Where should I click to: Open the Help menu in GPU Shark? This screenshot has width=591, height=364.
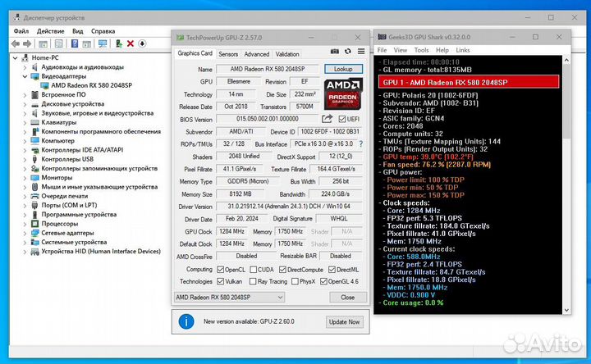[x=442, y=50]
